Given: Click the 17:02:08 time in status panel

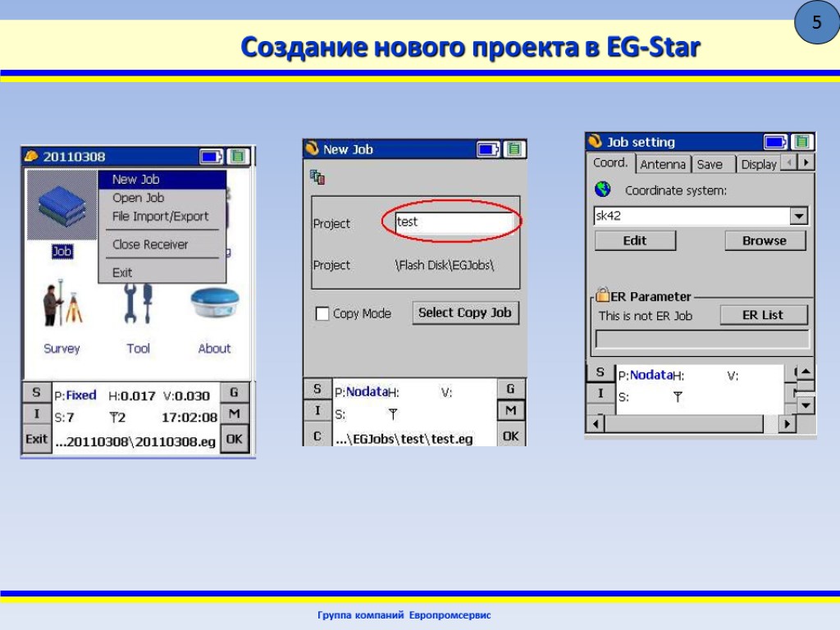Looking at the screenshot, I should point(189,418).
